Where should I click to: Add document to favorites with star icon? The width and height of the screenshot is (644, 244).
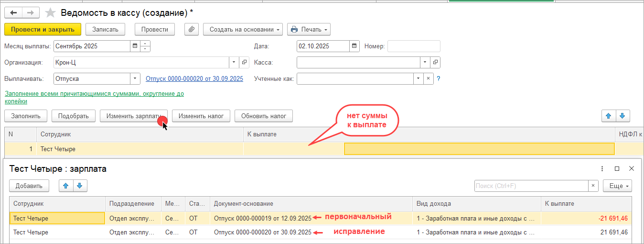tap(50, 12)
